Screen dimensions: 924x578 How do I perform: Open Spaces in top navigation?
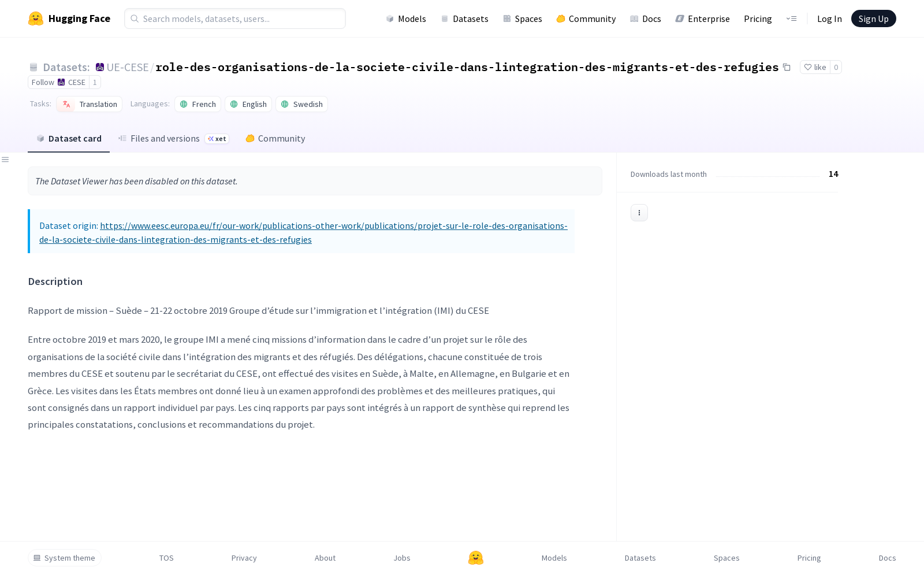[522, 18]
